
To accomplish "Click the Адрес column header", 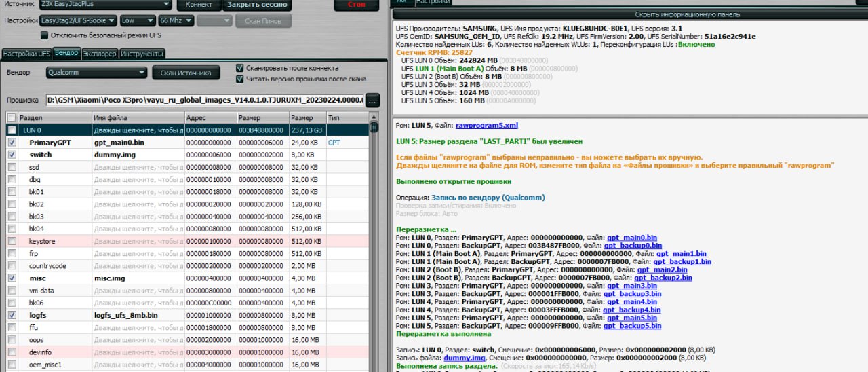I will [x=210, y=118].
